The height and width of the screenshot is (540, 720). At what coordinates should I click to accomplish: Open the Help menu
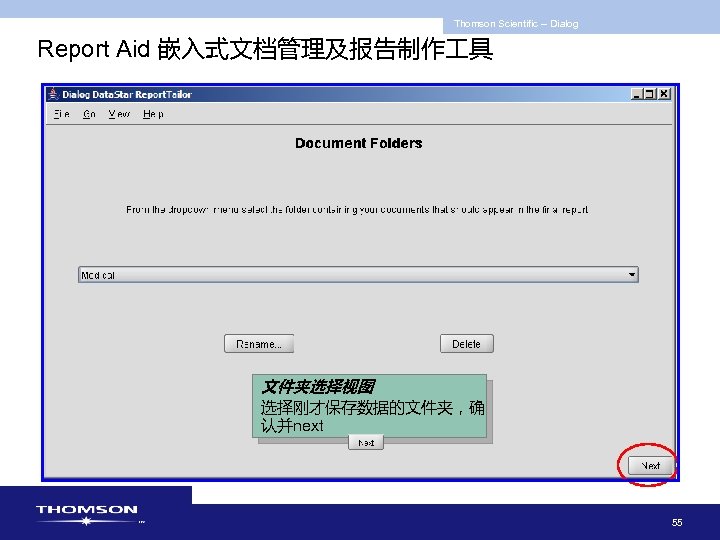click(x=153, y=114)
